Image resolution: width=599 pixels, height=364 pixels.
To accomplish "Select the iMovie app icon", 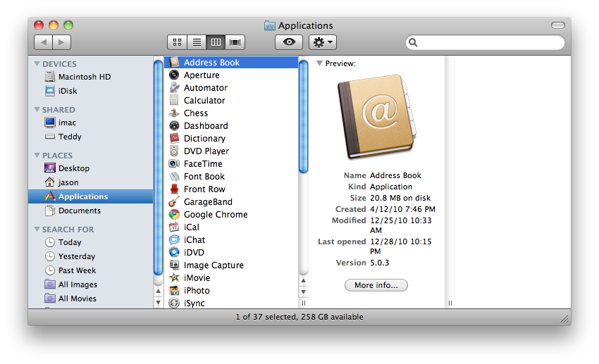I will click(174, 278).
